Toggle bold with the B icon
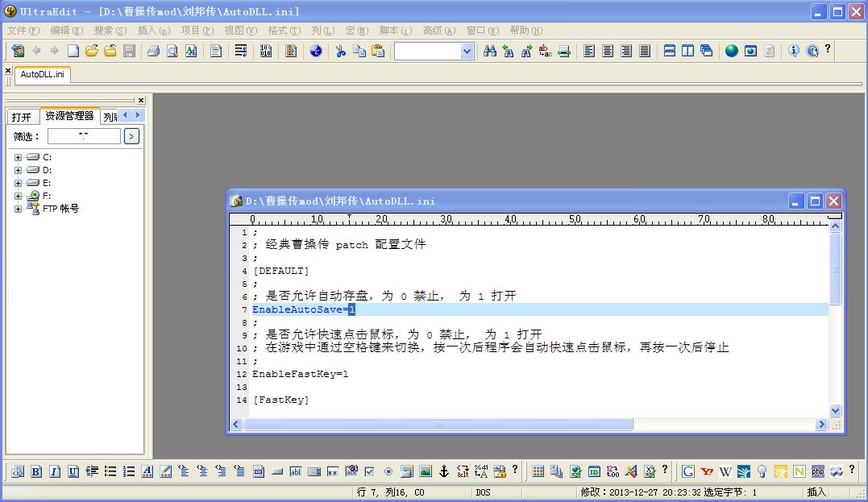The image size is (868, 502). point(36,471)
